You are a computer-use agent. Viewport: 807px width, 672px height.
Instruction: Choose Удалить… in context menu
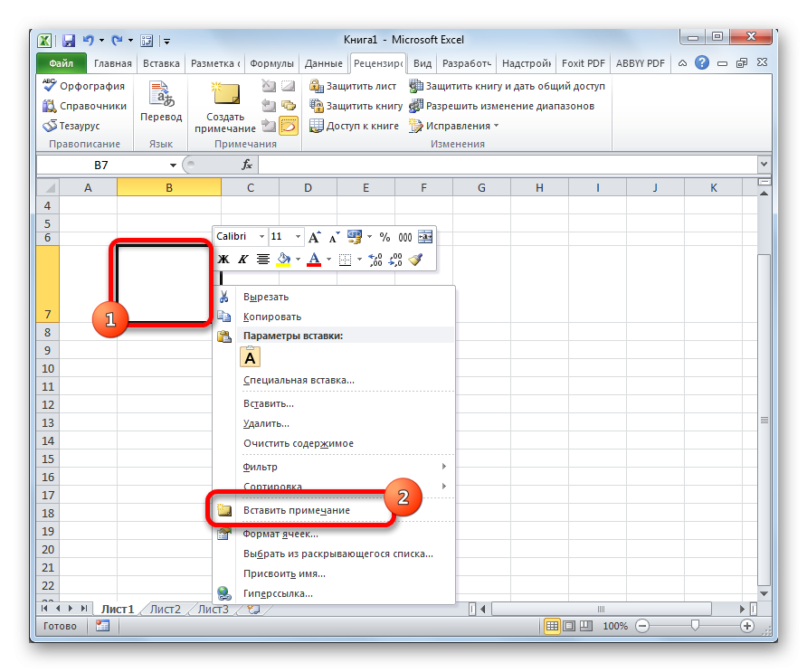[x=334, y=423]
